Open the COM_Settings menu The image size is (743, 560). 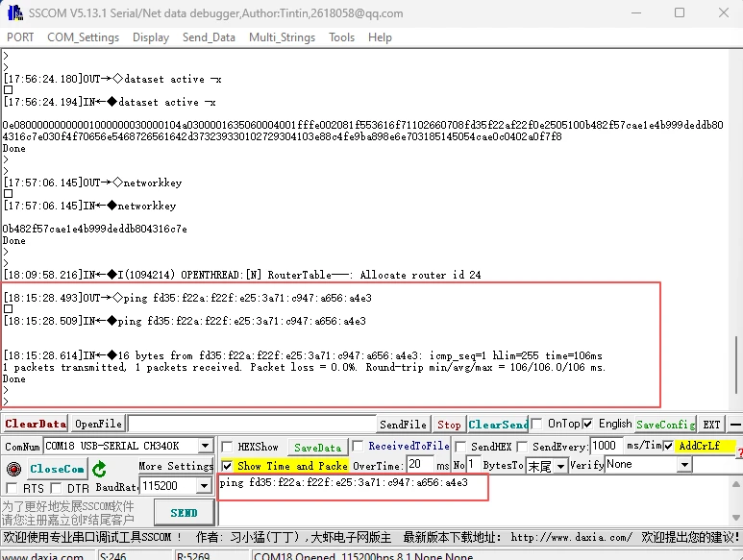tap(83, 37)
